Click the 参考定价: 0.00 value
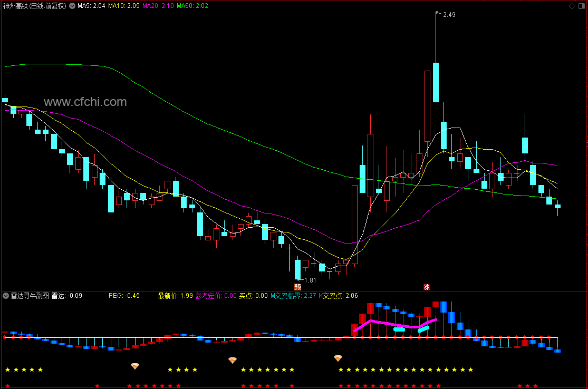Screen dimensions: 588x389 tap(216, 296)
